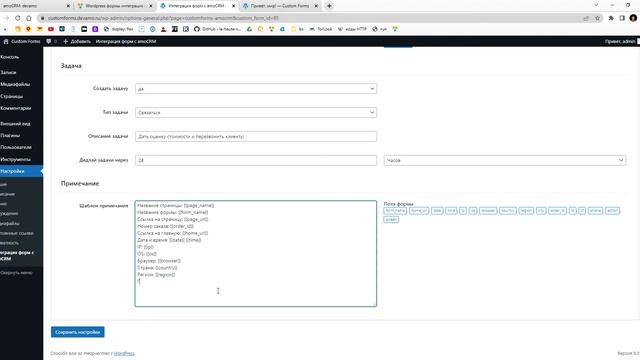The image size is (640, 360).
Task: Click 'Добавить' in the WordPress admin bar
Action: click(x=77, y=41)
